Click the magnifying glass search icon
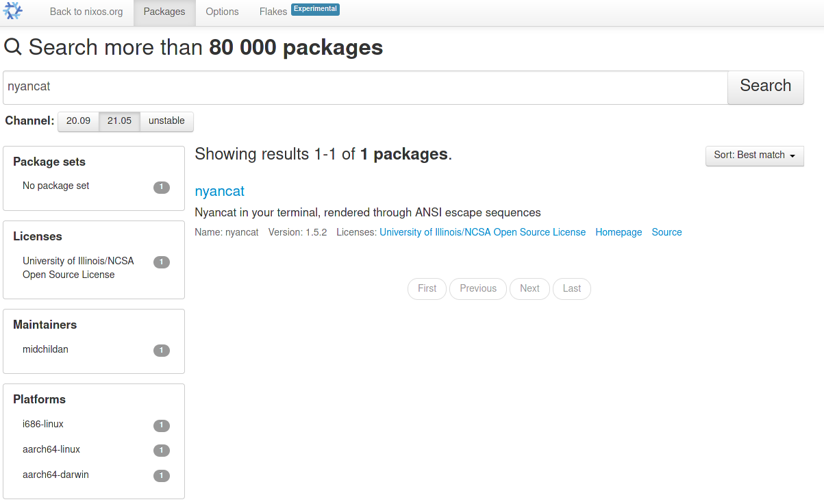Screen dimensions: 824x504 click(13, 47)
